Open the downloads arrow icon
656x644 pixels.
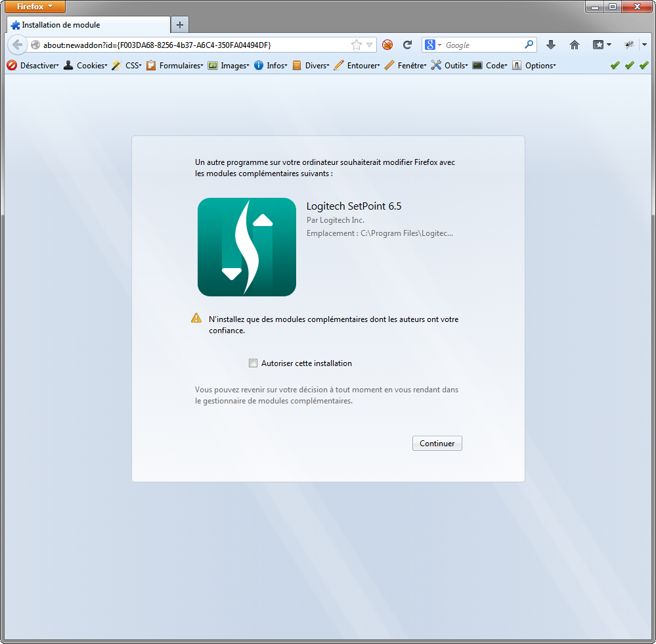pyautogui.click(x=551, y=45)
